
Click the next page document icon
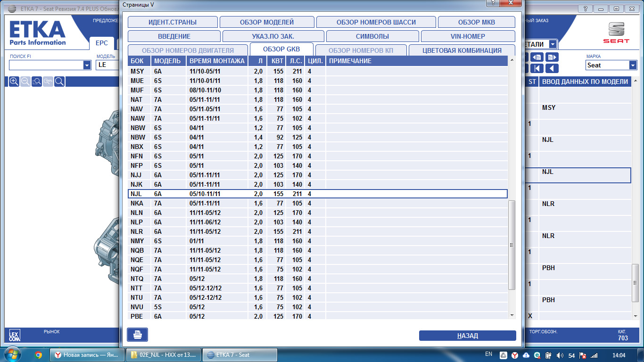coord(552,57)
